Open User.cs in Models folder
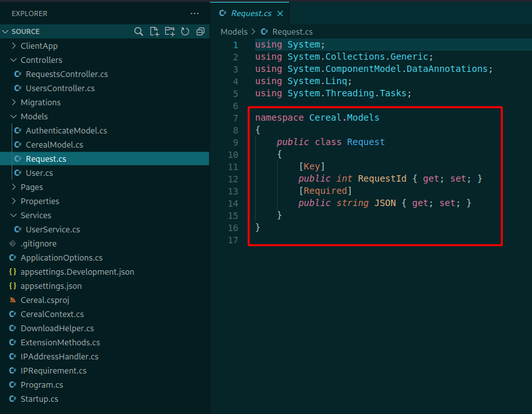 pos(105,173)
